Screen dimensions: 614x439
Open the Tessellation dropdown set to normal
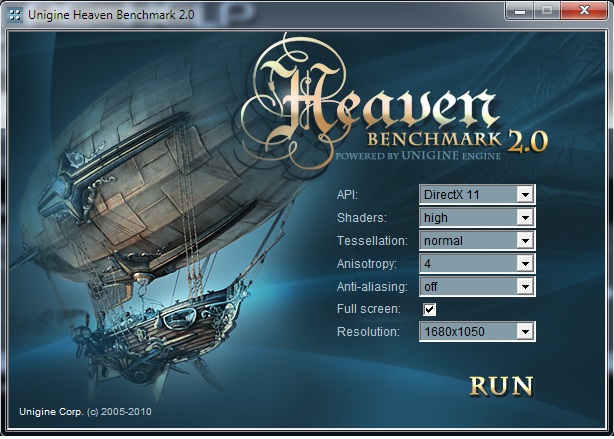(477, 240)
